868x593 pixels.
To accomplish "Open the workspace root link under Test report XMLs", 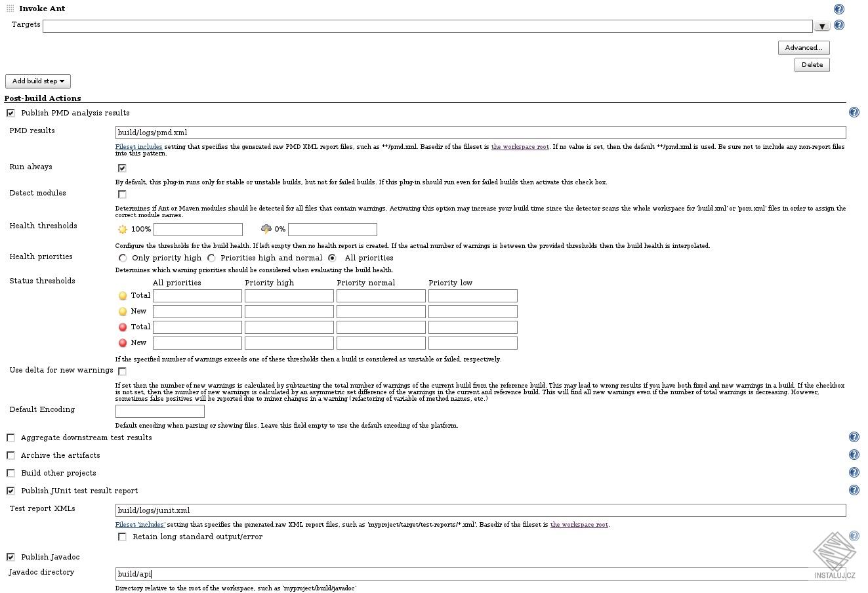I will (x=579, y=525).
